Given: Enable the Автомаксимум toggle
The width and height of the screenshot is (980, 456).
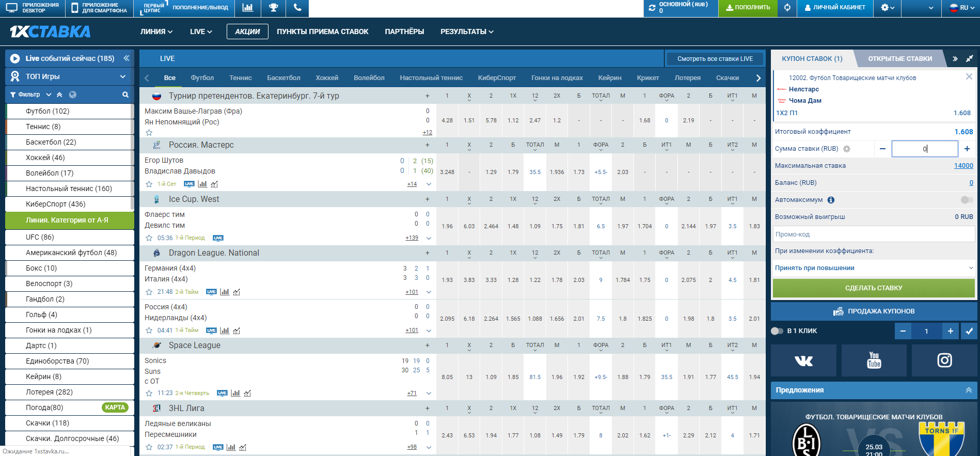Looking at the screenshot, I should pos(966,200).
